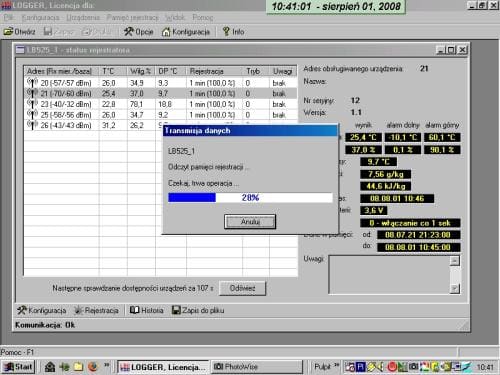Switch to the PhotoWise taskbar button
The image size is (500, 375).
pyautogui.click(x=256, y=367)
